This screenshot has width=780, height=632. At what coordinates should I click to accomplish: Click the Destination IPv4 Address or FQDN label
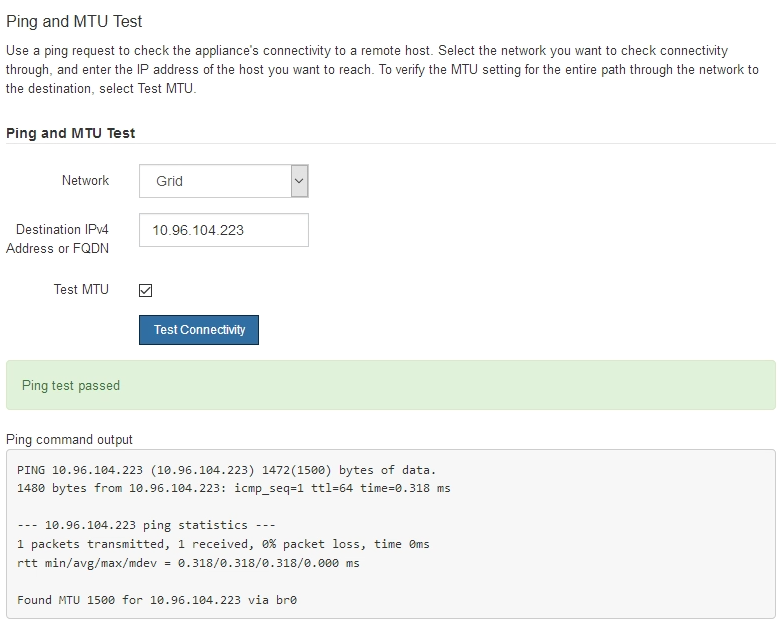coord(58,239)
